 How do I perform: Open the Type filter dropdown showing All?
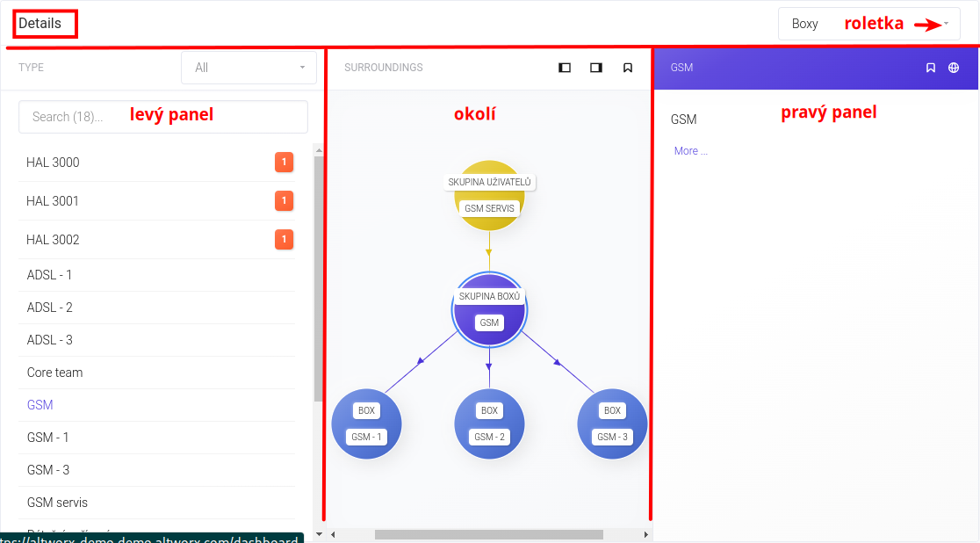tap(249, 68)
